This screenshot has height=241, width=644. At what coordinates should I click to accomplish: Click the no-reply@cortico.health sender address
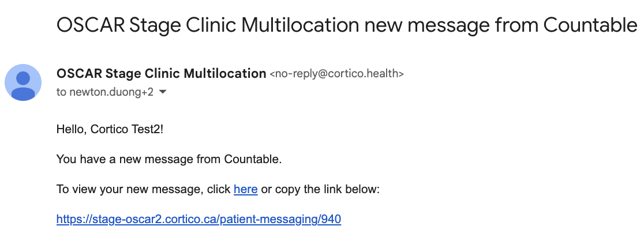click(x=336, y=74)
